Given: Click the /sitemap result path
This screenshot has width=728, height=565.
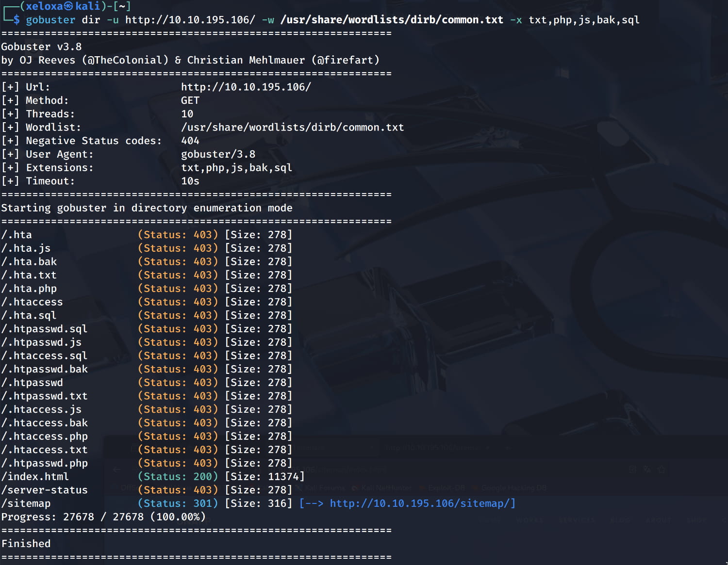Looking at the screenshot, I should click(x=26, y=503).
